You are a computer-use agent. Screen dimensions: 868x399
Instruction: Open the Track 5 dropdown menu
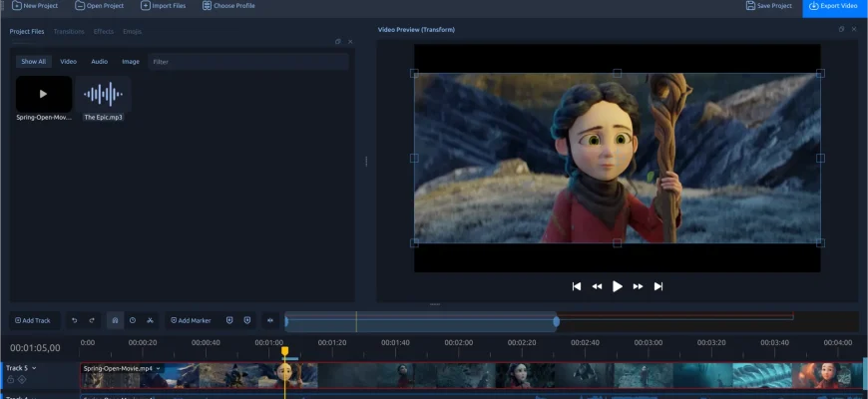coord(34,368)
